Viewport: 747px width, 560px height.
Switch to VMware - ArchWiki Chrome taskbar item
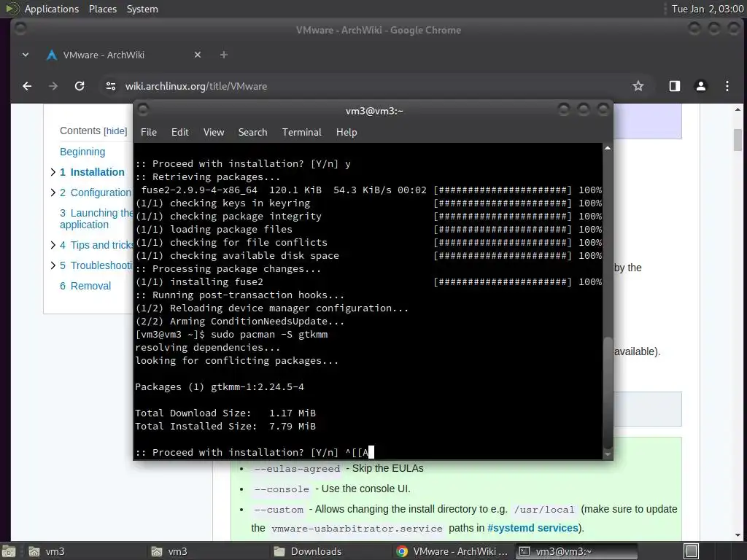[x=452, y=551]
